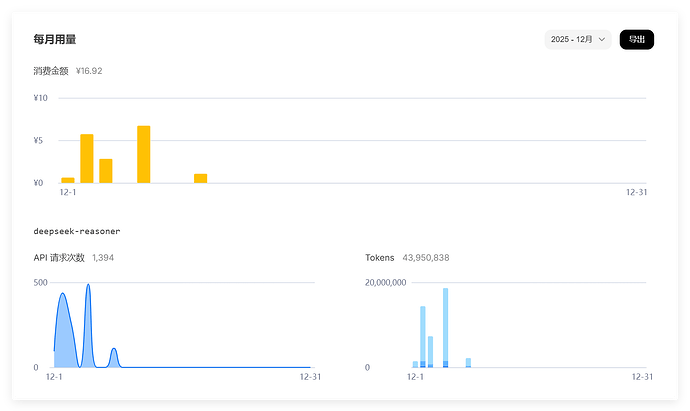
Task: Click the second yellow bar near ¥5
Action: tap(87, 158)
